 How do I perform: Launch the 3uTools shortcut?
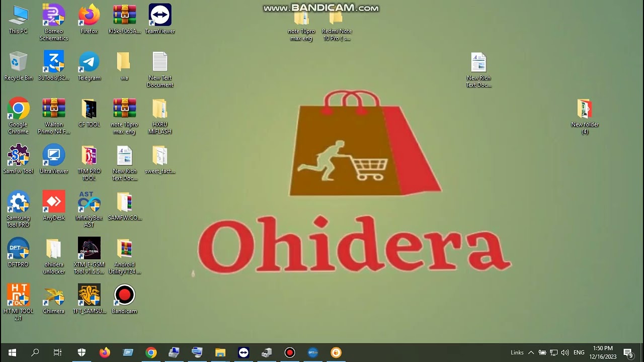(x=54, y=66)
